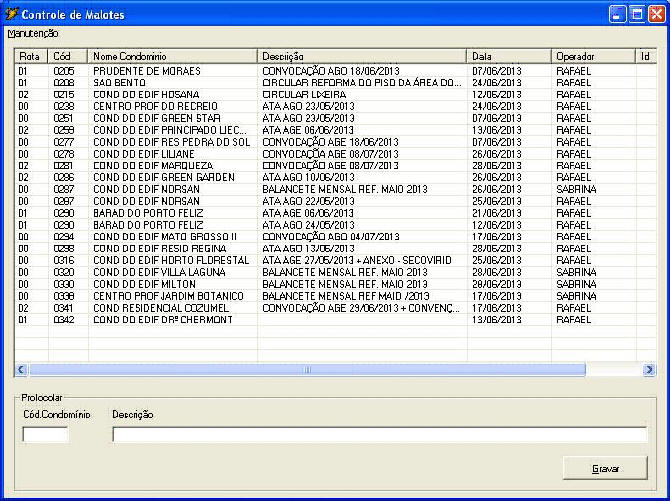Sort list by Nome Condomínio header
The image size is (670, 501).
tap(173, 57)
